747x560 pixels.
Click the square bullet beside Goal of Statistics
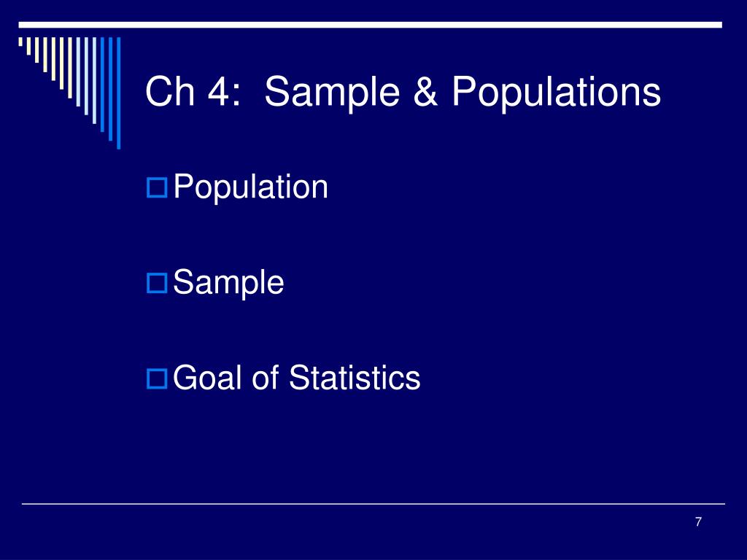point(157,378)
